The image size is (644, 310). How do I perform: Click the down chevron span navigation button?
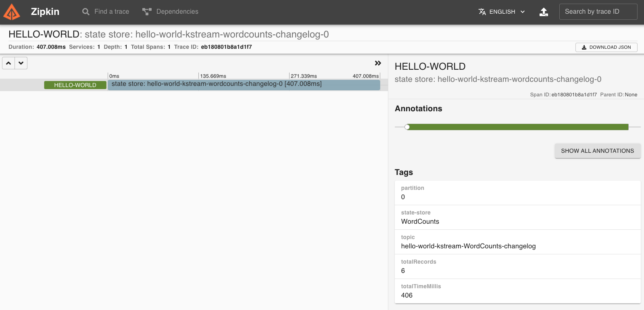pos(21,63)
